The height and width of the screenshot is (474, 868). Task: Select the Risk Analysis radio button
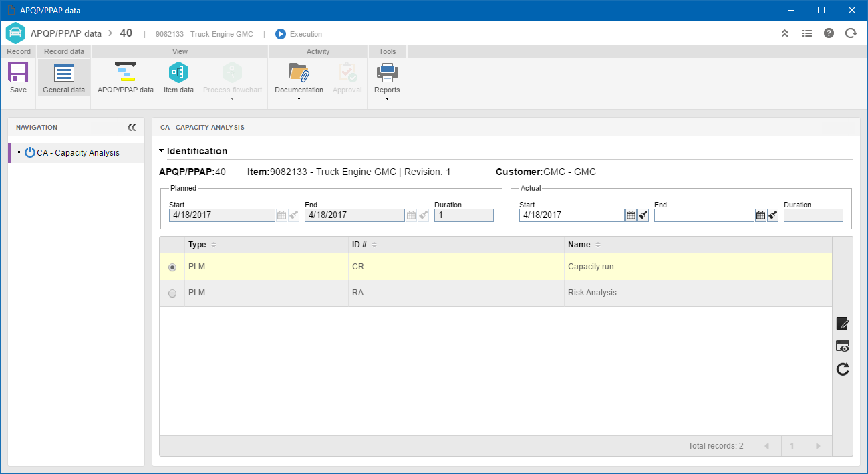coord(172,293)
